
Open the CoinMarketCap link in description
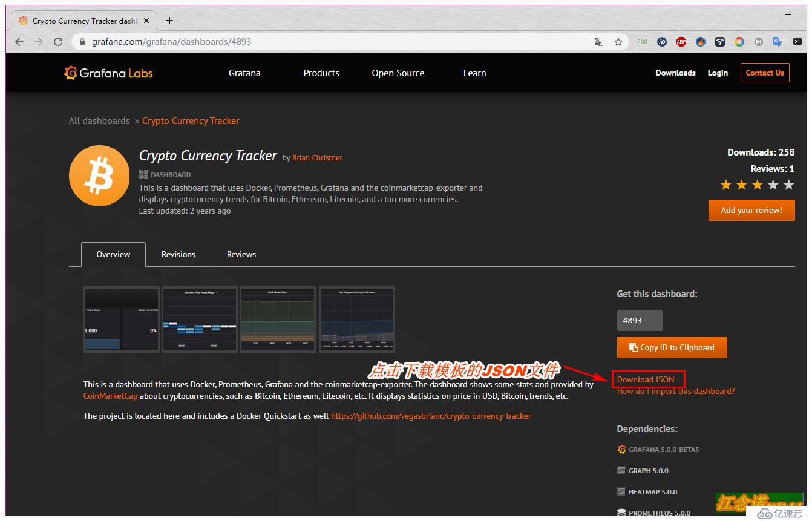(x=110, y=396)
